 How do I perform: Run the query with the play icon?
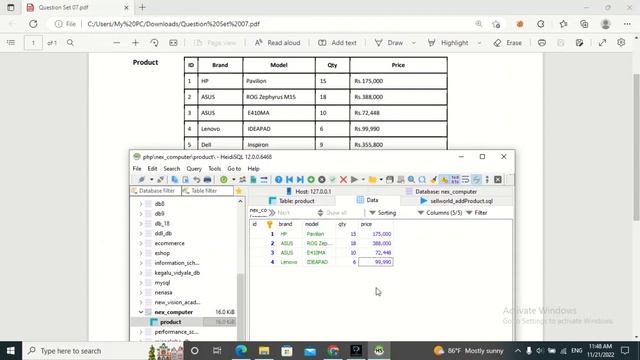354,180
